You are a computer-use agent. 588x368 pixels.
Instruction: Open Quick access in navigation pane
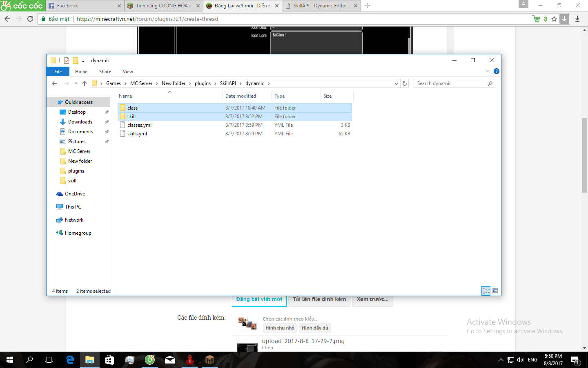[79, 102]
